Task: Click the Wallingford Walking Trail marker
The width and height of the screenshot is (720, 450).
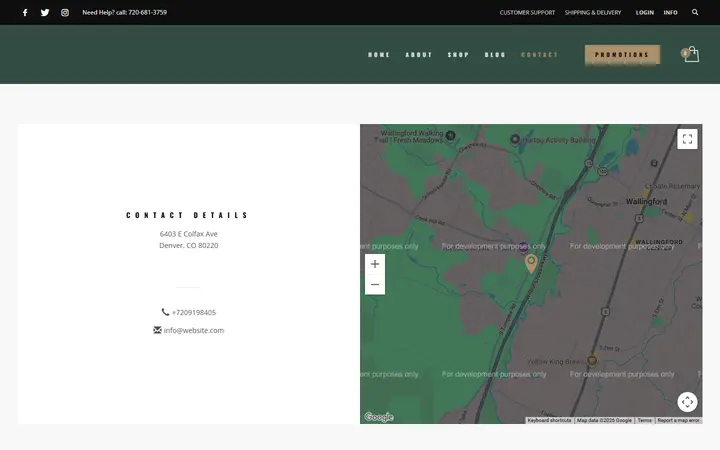Action: [450, 135]
